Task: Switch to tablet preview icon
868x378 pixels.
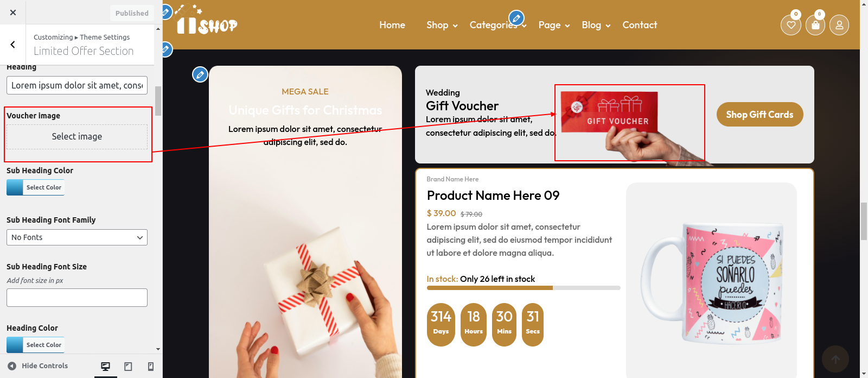Action: (x=128, y=367)
